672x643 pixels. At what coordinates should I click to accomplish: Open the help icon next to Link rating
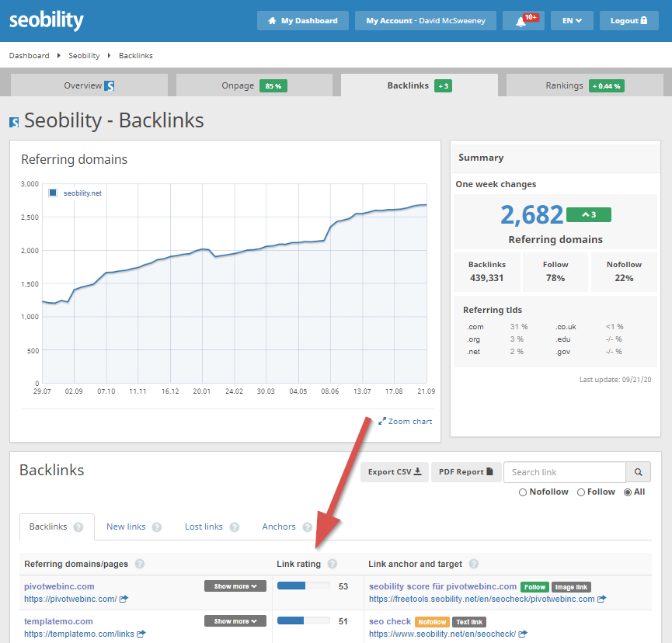click(x=333, y=564)
